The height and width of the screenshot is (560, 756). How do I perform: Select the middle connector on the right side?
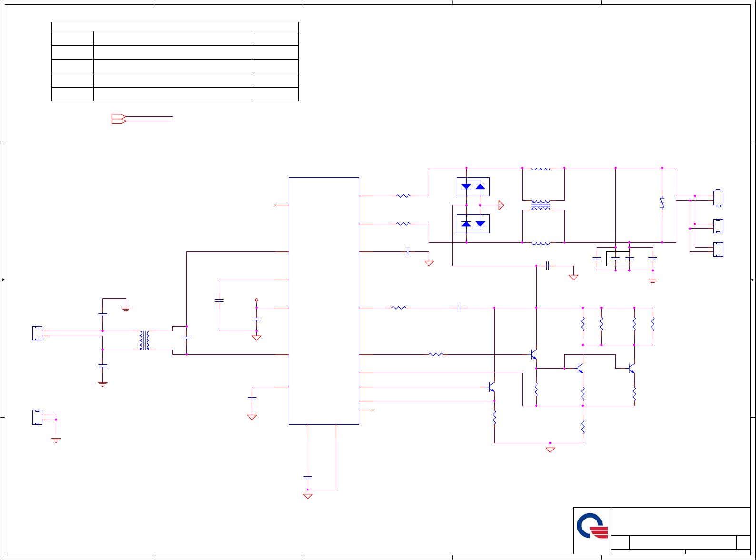tap(718, 226)
